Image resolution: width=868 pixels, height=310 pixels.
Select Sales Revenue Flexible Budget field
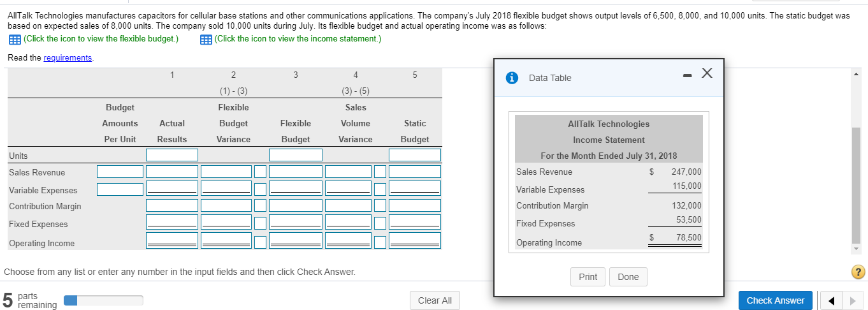click(x=295, y=172)
